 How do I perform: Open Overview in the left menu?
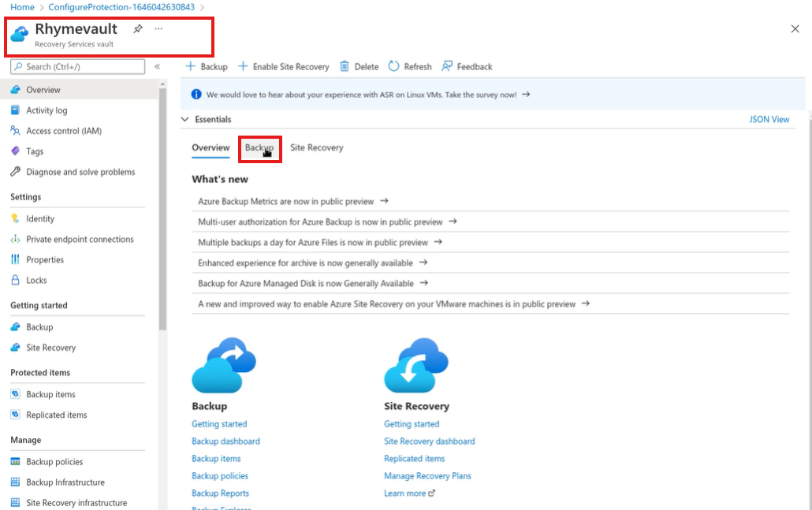(79, 90)
